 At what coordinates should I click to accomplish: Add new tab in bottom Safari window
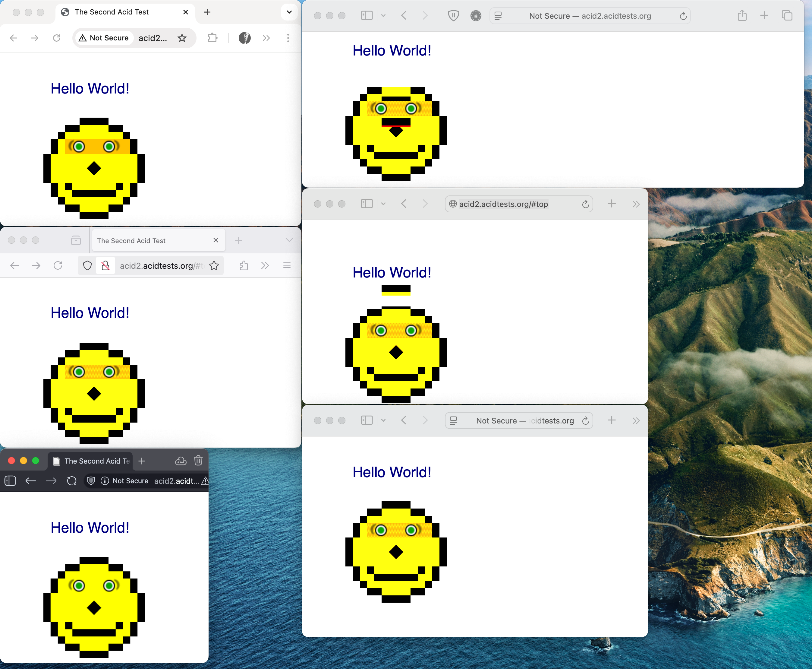click(612, 420)
